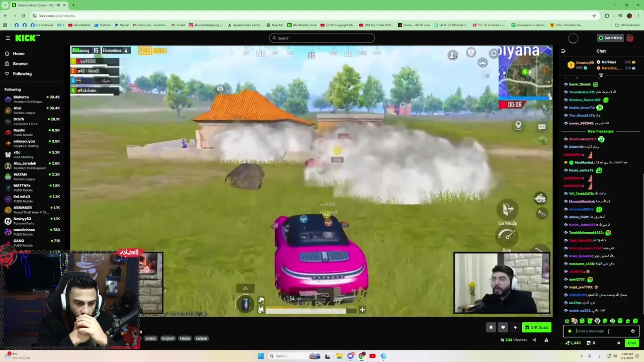644x362 pixels.
Task: Select KeLwAxD channel in sidebar
Action: (x=33, y=199)
